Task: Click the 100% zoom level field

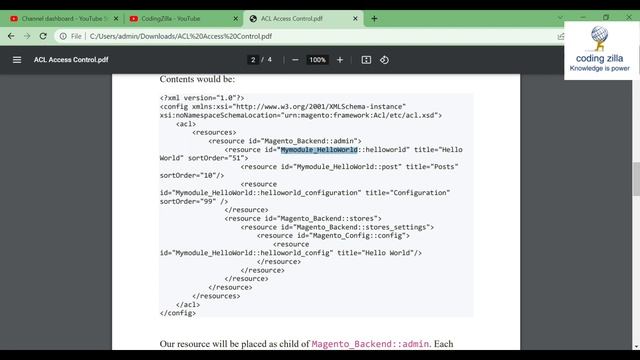Action: pyautogui.click(x=317, y=60)
